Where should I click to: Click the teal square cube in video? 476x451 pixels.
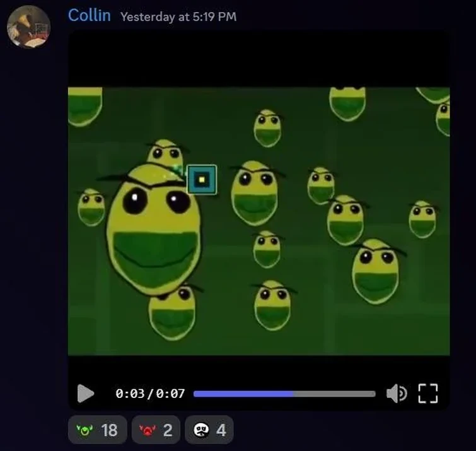point(202,180)
